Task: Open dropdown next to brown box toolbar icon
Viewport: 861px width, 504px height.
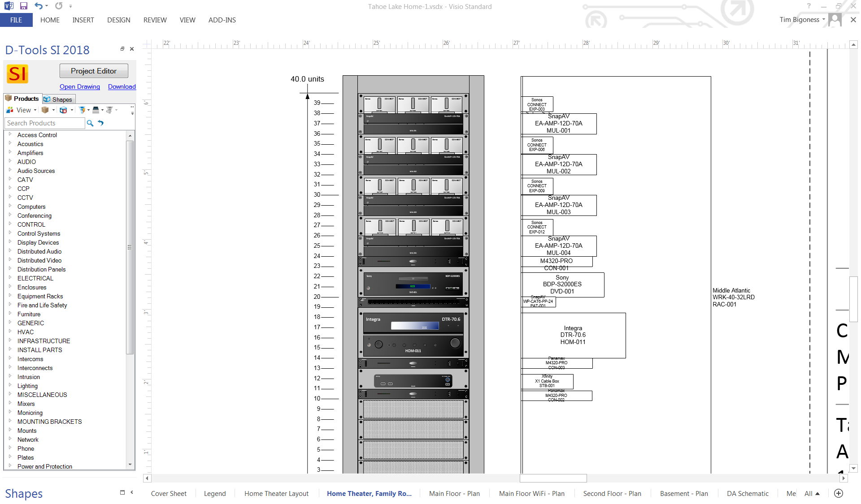Action: (54, 110)
